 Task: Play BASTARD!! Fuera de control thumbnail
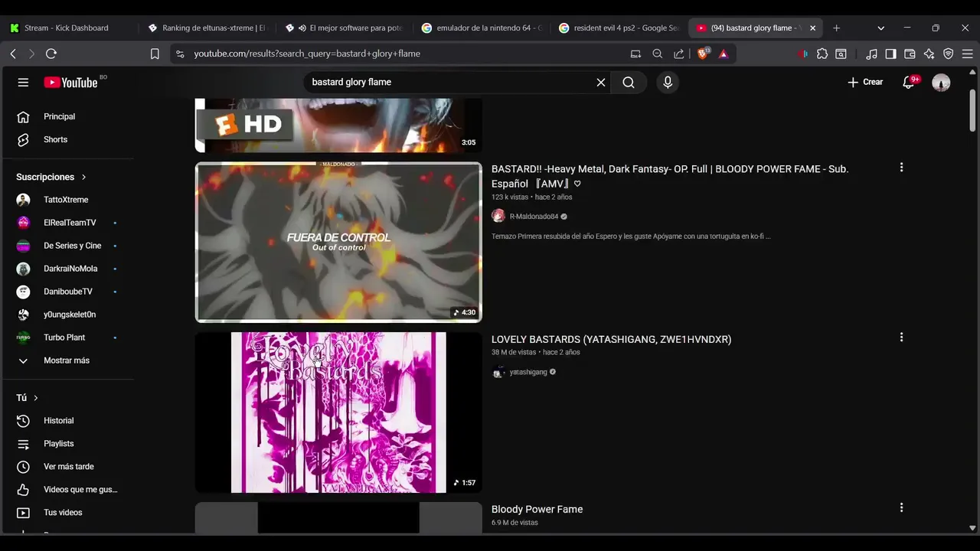click(338, 242)
